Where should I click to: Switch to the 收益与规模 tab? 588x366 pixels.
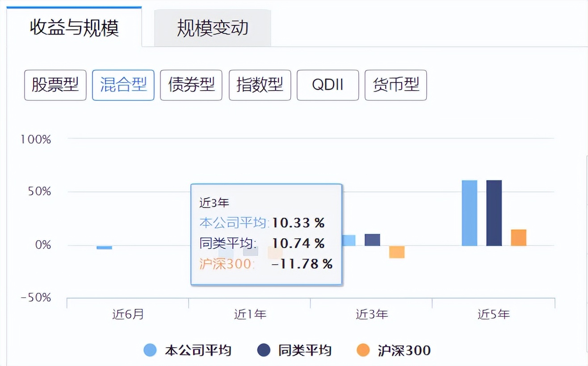tap(74, 28)
